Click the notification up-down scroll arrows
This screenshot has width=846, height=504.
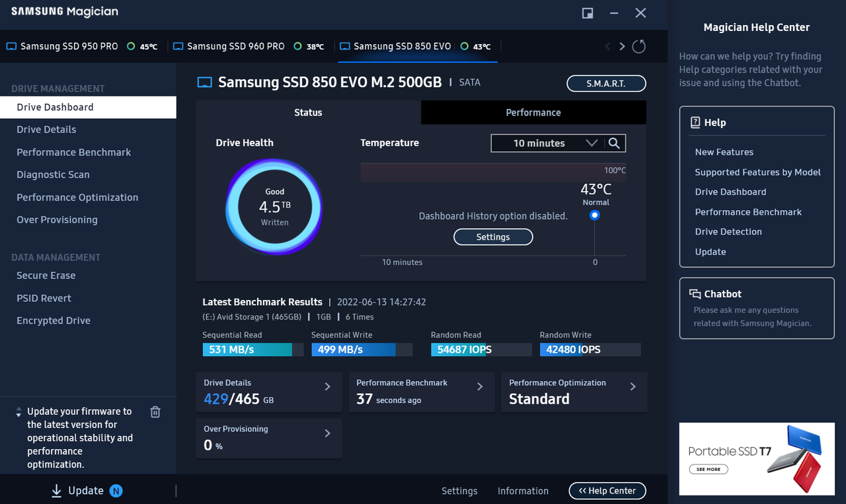(x=19, y=412)
